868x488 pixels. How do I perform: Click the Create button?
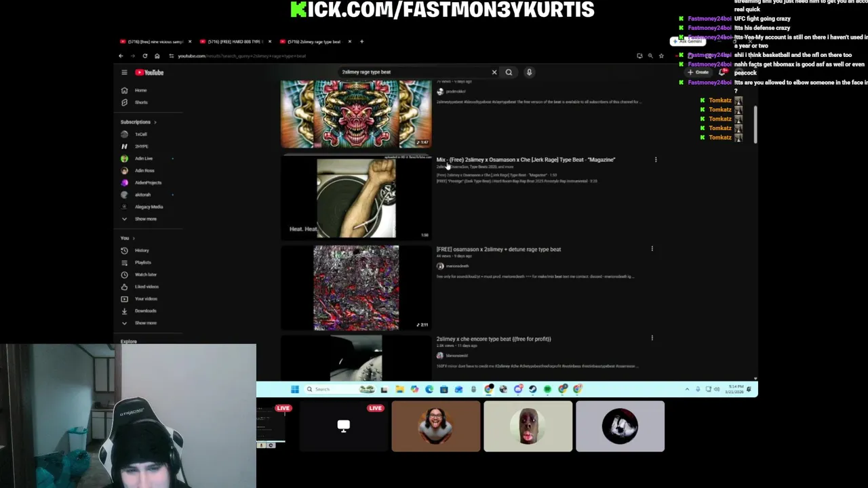(x=698, y=72)
